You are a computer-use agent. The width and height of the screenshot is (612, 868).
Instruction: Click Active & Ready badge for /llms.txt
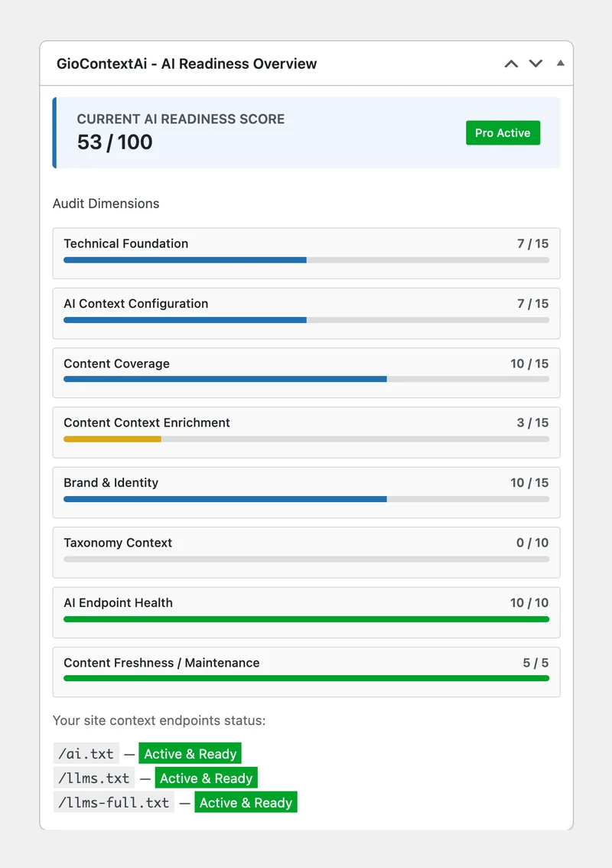pos(206,778)
